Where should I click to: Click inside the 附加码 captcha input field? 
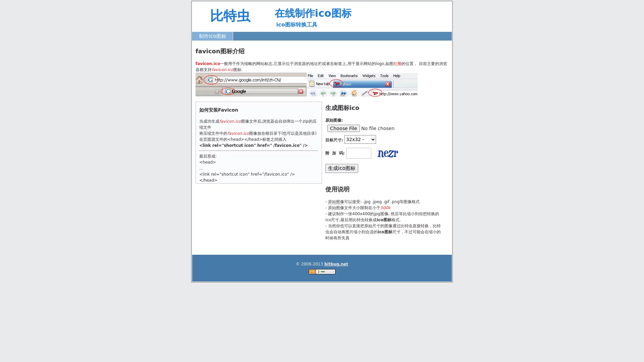[358, 153]
